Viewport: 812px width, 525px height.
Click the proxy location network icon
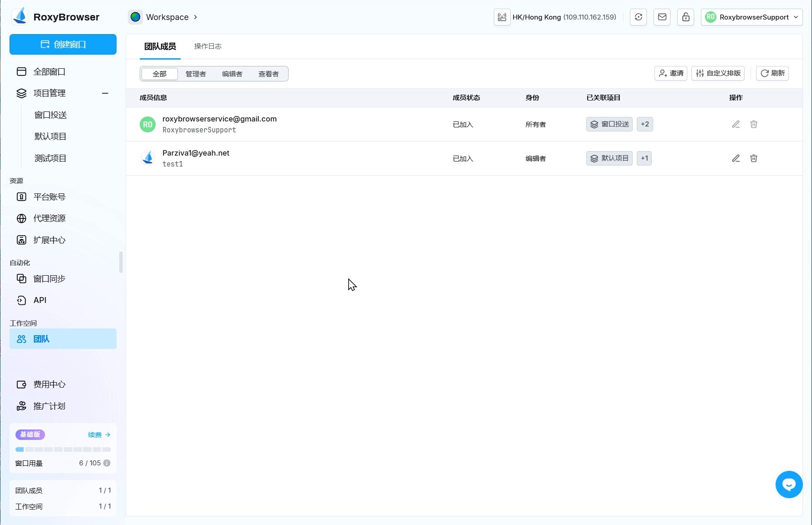(x=502, y=17)
